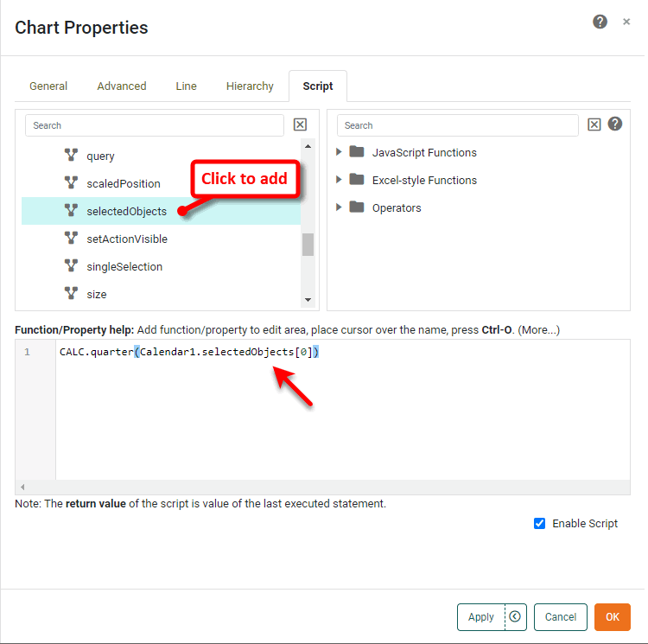Screen dimensions: 648x644
Task: Click the Cancel button
Action: (561, 616)
